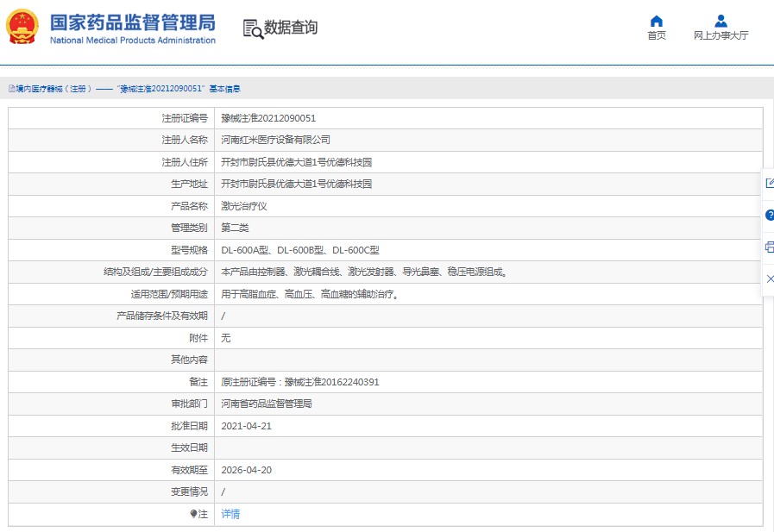Viewport: 774px width, 532px height.
Task: Click the 生效日期 row label
Action: tap(190, 448)
